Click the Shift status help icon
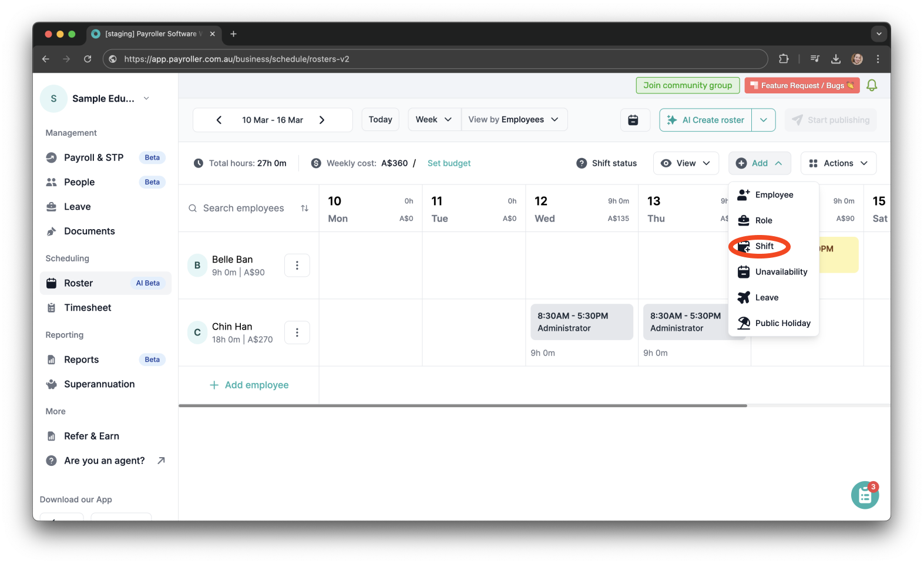This screenshot has width=924, height=564. 582,163
